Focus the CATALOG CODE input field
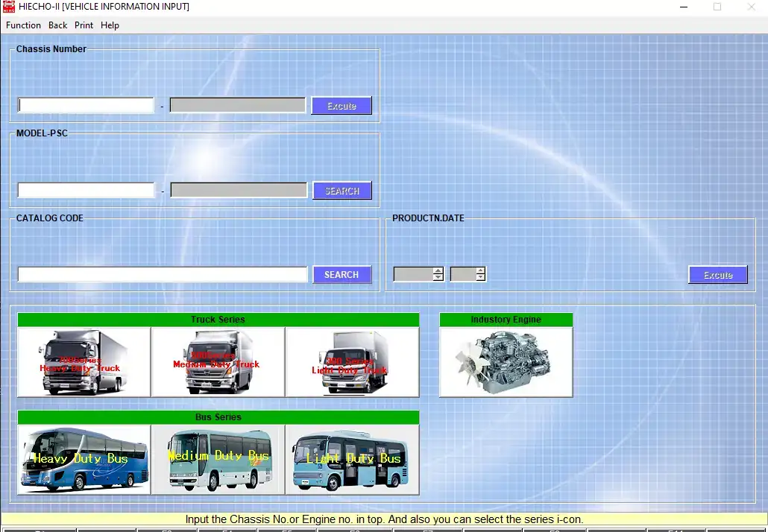 (162, 274)
